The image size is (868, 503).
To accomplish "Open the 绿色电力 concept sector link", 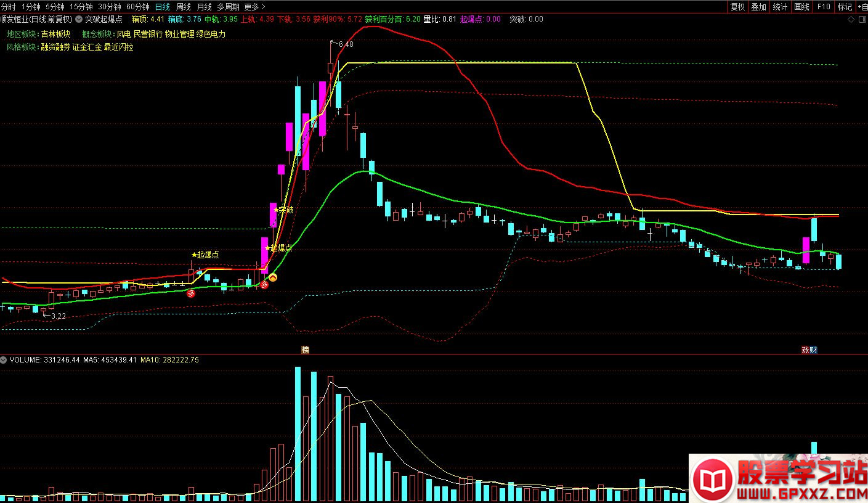I will tap(211, 34).
